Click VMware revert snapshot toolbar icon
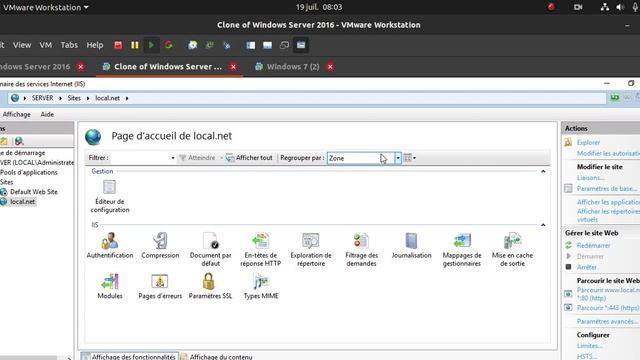The image size is (640, 360). tap(209, 45)
